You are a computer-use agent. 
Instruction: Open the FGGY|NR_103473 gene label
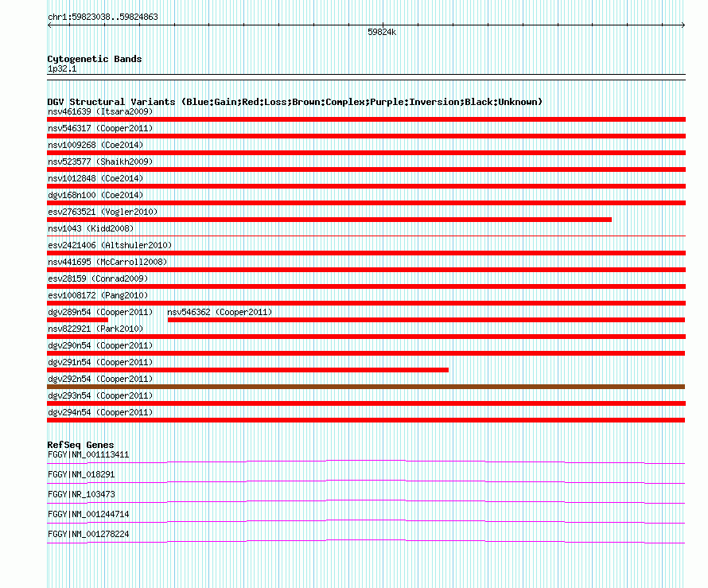(x=81, y=495)
